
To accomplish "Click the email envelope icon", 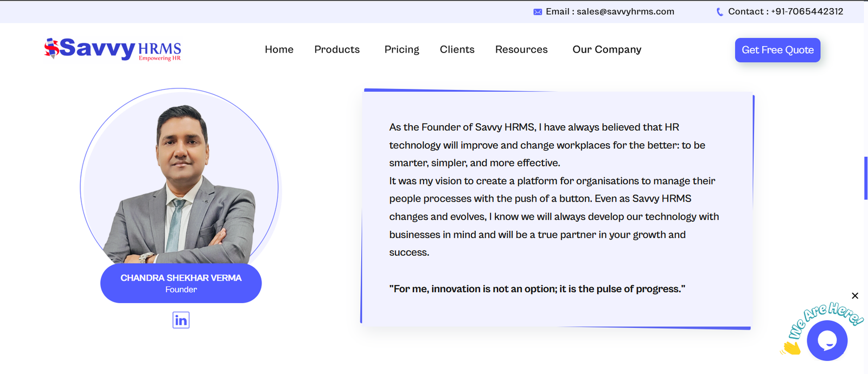I will [538, 12].
